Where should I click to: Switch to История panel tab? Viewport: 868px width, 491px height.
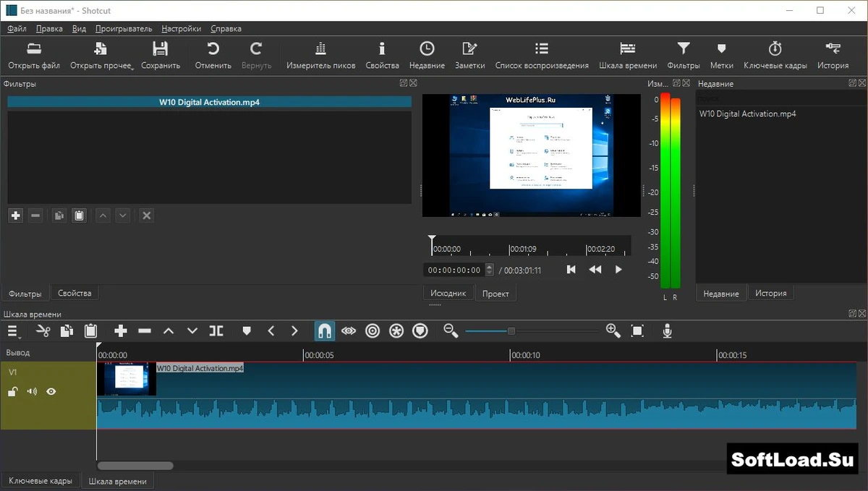click(x=771, y=293)
